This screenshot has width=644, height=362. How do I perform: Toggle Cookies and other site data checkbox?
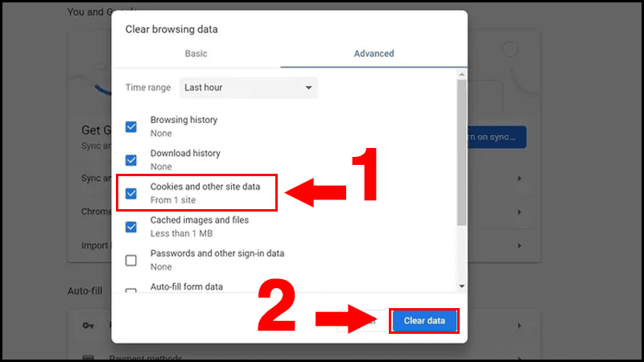click(131, 193)
